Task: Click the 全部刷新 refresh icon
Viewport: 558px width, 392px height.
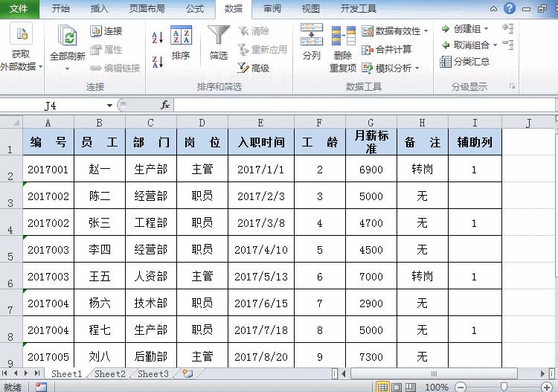Action: coord(67,36)
